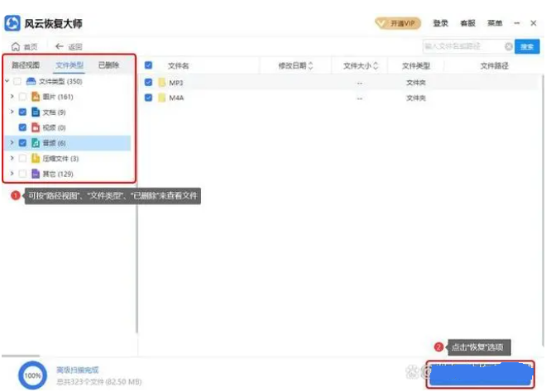Go to the 首页 home icon

[16, 46]
